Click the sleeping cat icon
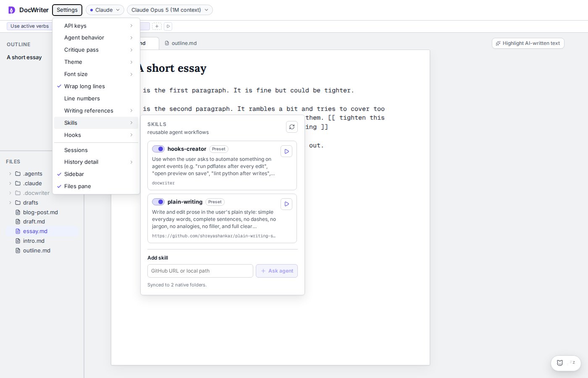Viewport: 588px width, 378px height. [x=560, y=363]
